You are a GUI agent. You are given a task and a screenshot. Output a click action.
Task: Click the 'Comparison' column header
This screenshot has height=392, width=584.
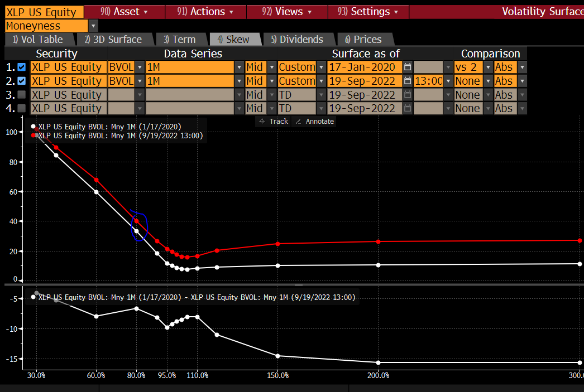[491, 54]
